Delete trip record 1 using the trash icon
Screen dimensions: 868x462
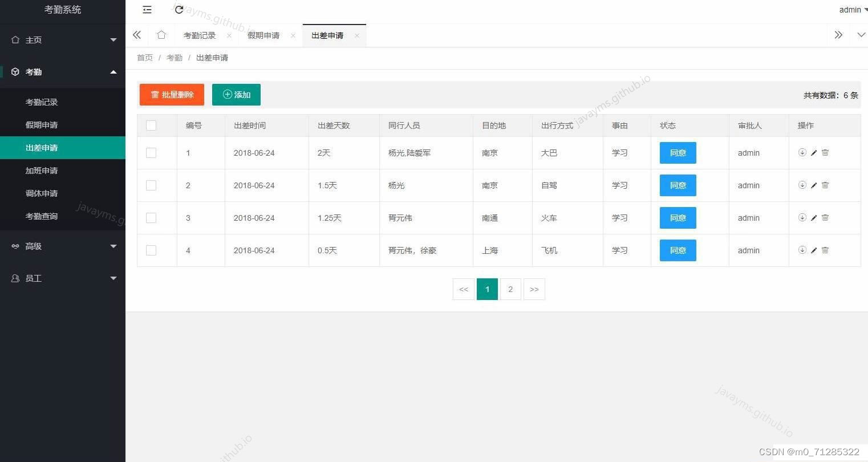825,152
